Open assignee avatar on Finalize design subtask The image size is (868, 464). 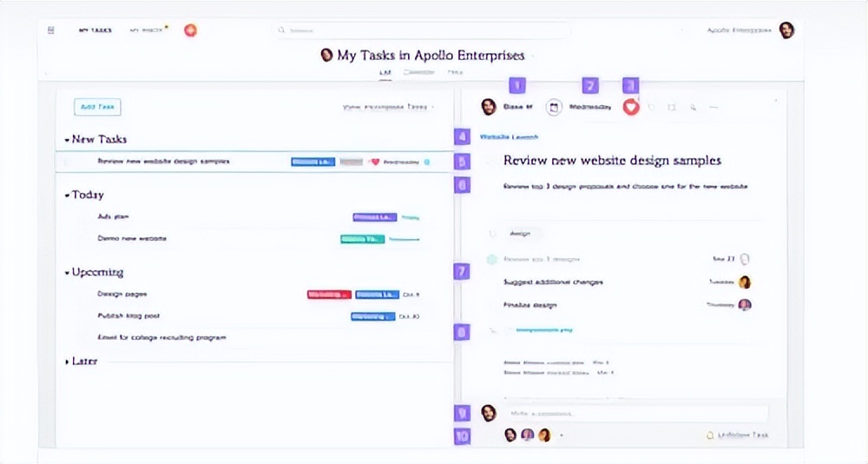pyautogui.click(x=745, y=304)
